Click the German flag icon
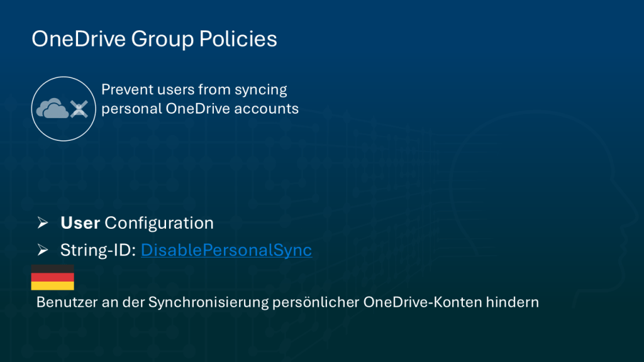644x362 pixels. [x=53, y=277]
